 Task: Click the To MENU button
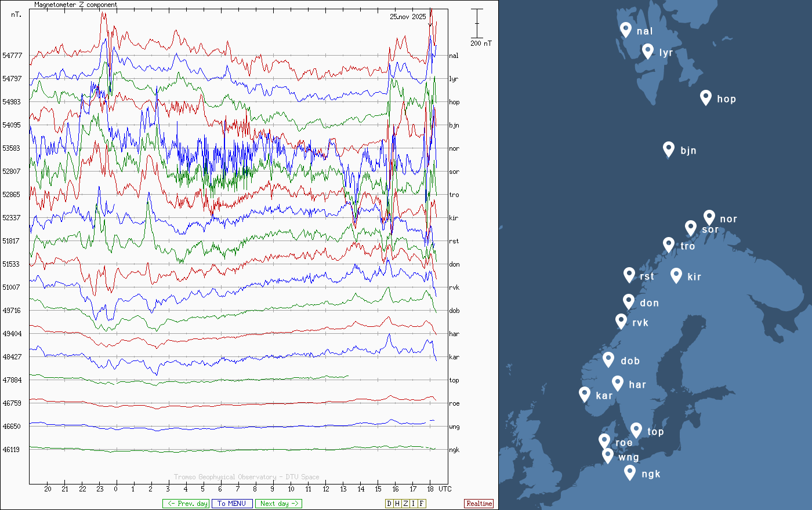pyautogui.click(x=232, y=504)
